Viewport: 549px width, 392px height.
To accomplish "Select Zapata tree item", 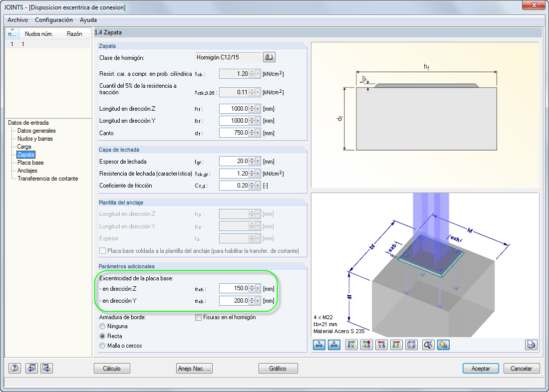I will [x=26, y=154].
